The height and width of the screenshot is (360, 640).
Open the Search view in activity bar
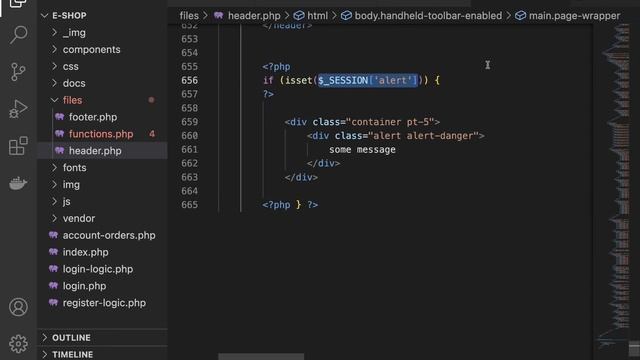coord(18,35)
